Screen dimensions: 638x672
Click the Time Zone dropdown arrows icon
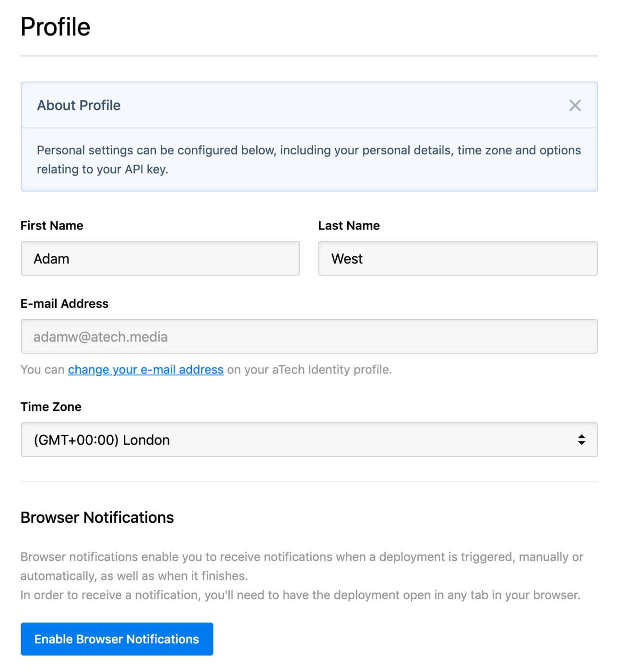pyautogui.click(x=581, y=440)
